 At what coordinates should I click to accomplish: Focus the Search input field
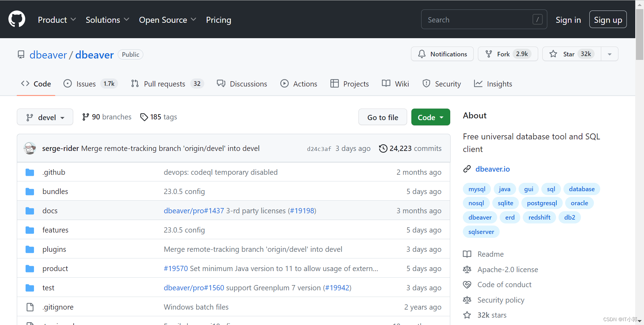click(x=484, y=19)
